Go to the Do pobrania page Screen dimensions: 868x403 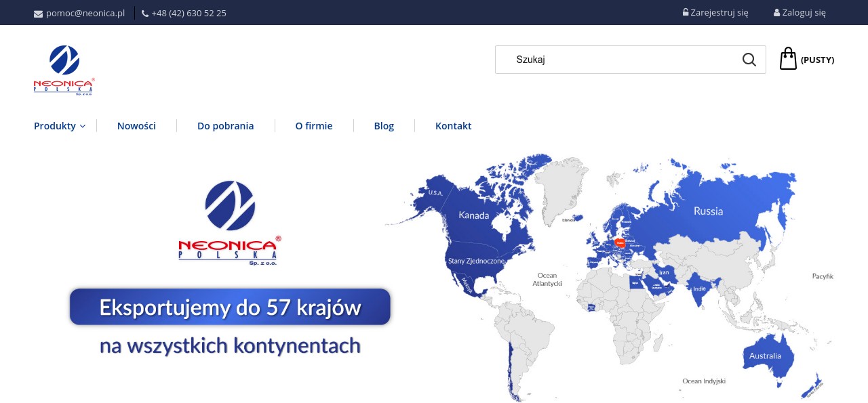pos(225,126)
